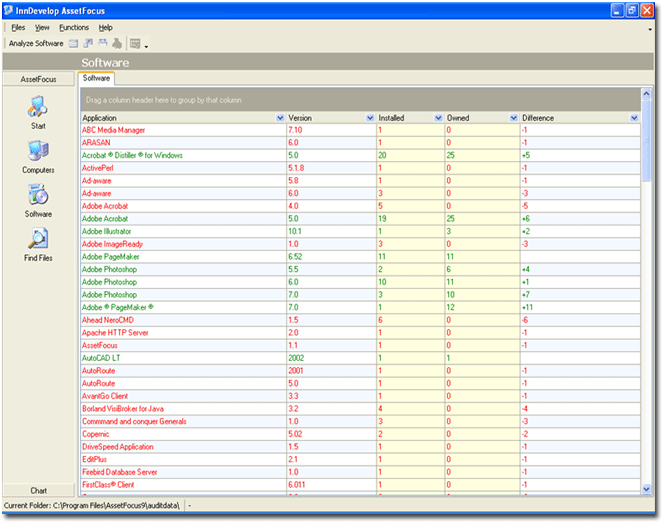
Task: Open the View menu
Action: pyautogui.click(x=42, y=28)
